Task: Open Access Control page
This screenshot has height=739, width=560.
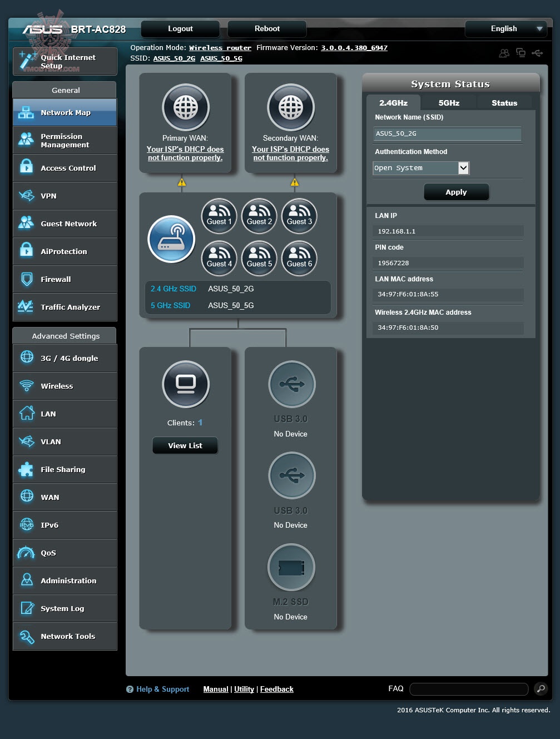Action: coord(65,168)
